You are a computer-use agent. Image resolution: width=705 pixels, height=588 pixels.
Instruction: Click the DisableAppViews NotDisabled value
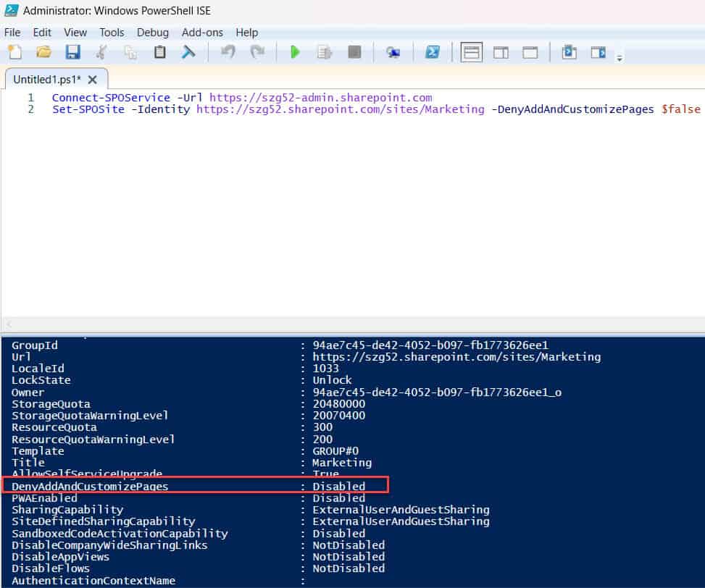point(349,557)
